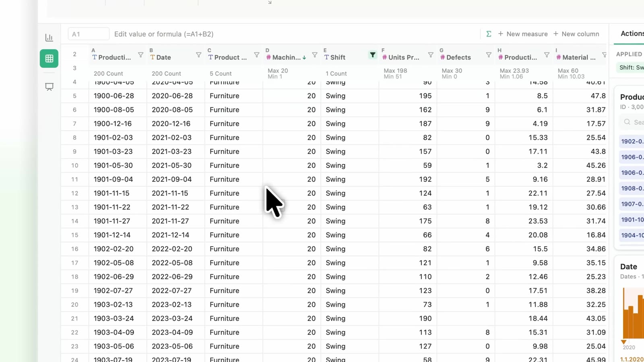Select row number 10
This screenshot has height=362, width=644.
tap(74, 165)
